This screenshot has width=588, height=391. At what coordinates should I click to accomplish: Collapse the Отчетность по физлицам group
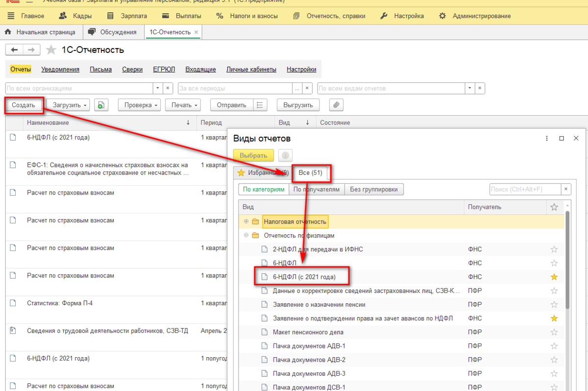point(246,236)
